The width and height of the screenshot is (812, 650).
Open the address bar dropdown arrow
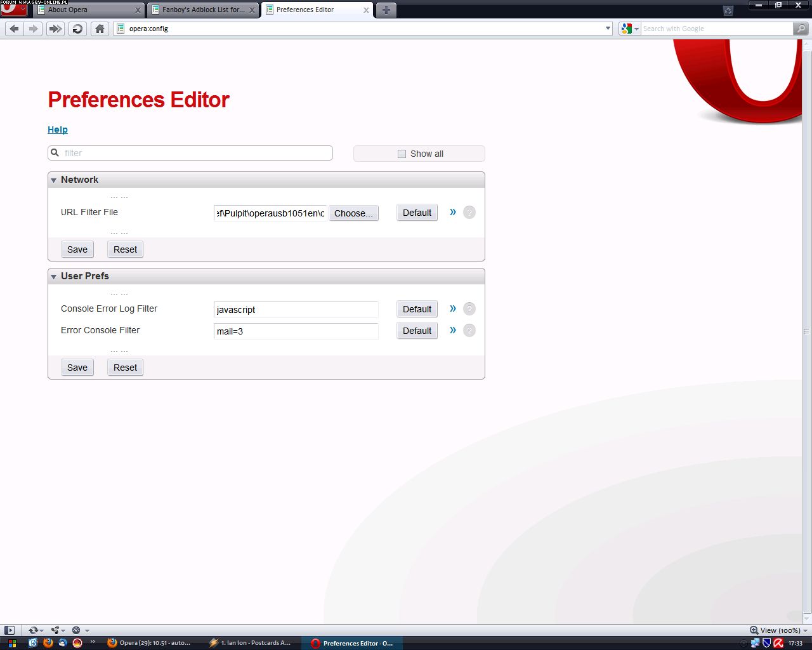click(608, 29)
